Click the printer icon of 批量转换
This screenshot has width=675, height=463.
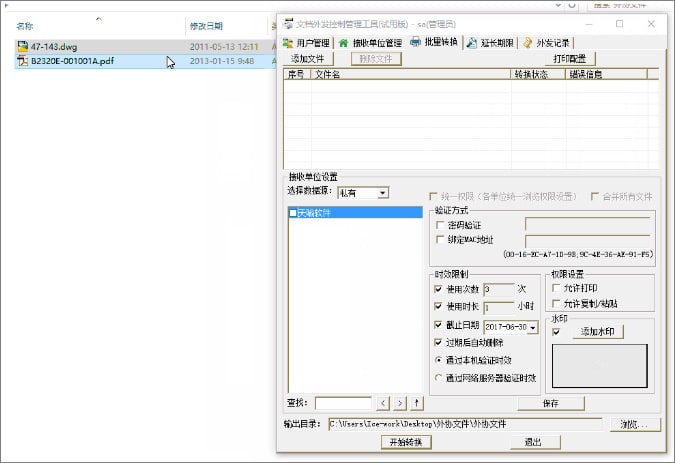pos(415,42)
